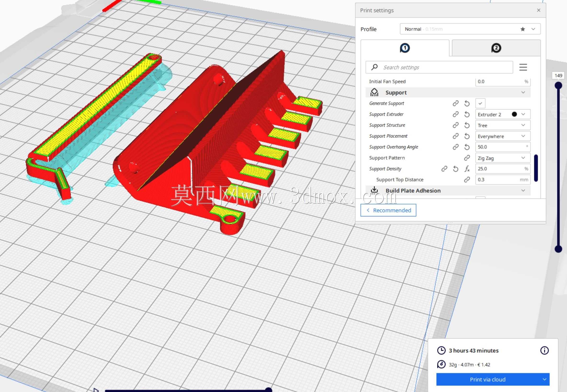567x392 pixels.
Task: Click link icon for Support Top Distance
Action: click(467, 180)
